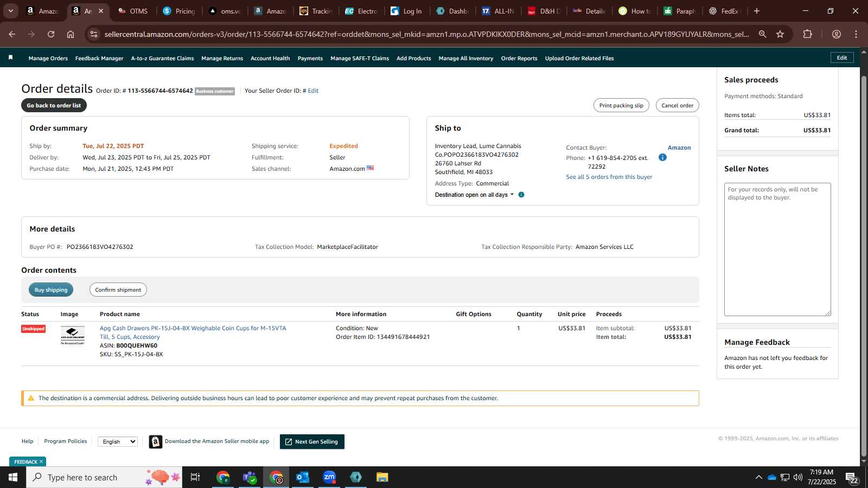Click the Task View icon on taskbar

(195, 477)
